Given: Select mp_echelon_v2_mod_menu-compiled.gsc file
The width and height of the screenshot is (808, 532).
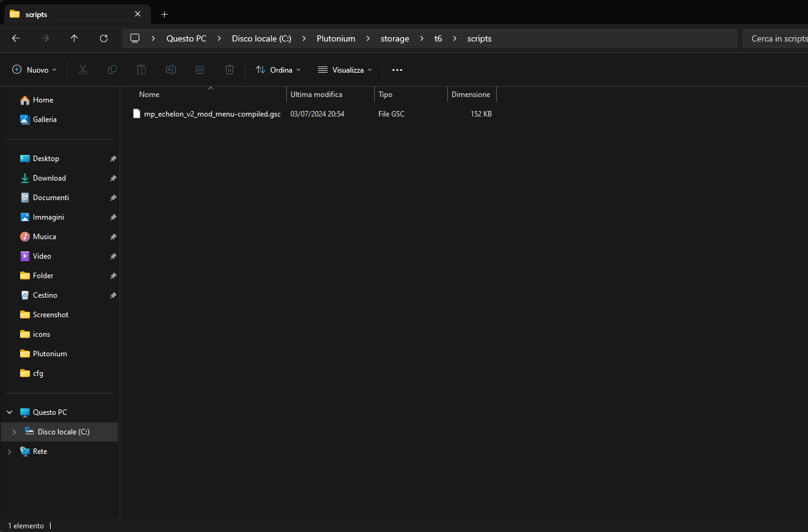Looking at the screenshot, I should pyautogui.click(x=212, y=114).
